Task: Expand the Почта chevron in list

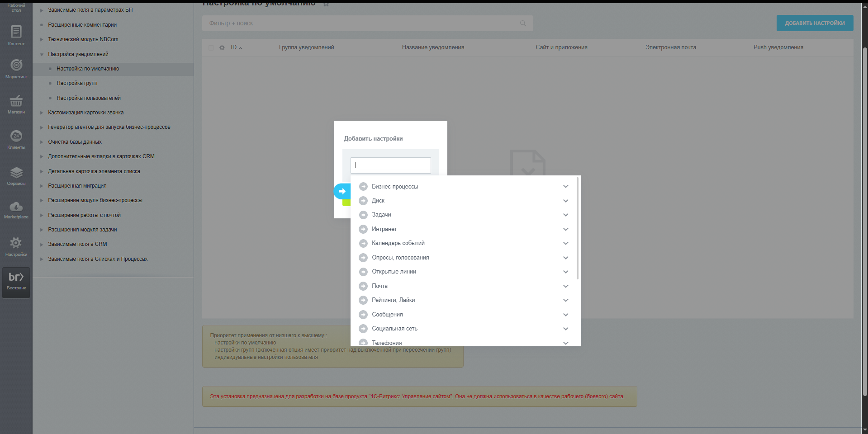Action: 565,286
